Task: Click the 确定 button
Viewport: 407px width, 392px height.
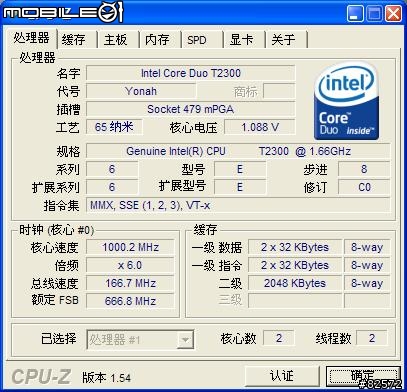Action: [x=363, y=376]
